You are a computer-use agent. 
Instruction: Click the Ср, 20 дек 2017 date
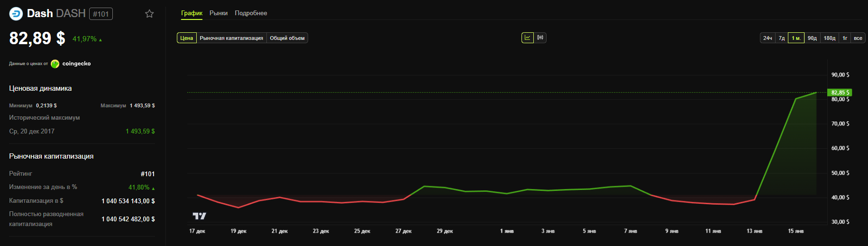[32, 131]
